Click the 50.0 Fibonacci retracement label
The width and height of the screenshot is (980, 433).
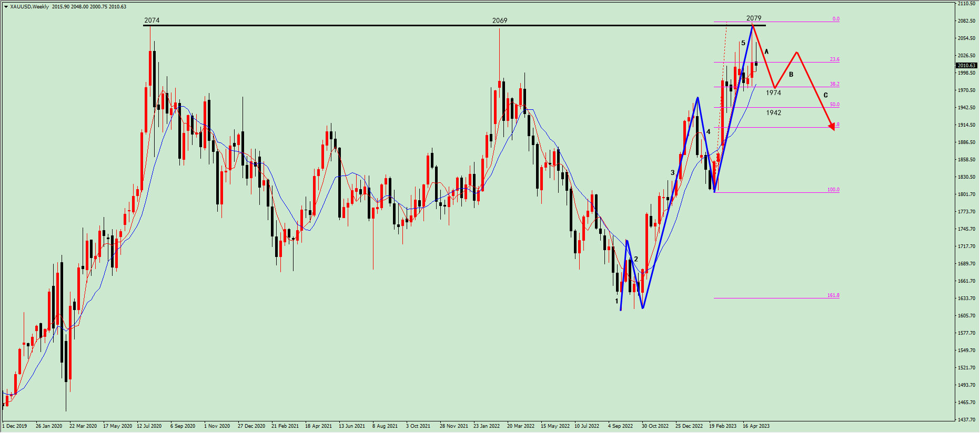[834, 105]
